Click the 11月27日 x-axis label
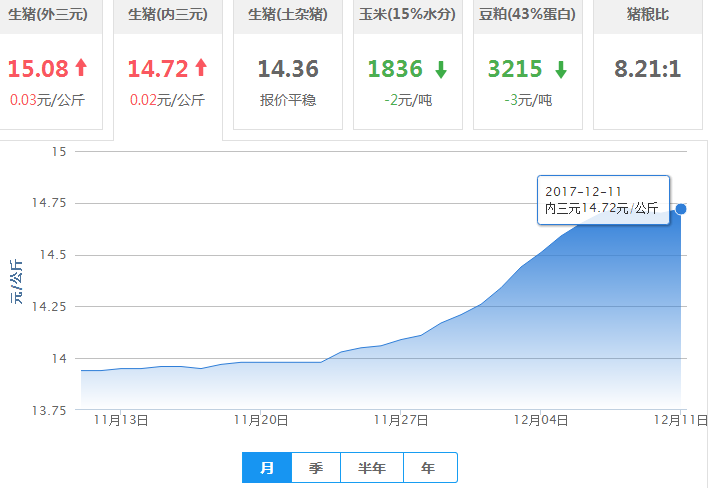The width and height of the screenshot is (709, 488). pyautogui.click(x=401, y=421)
